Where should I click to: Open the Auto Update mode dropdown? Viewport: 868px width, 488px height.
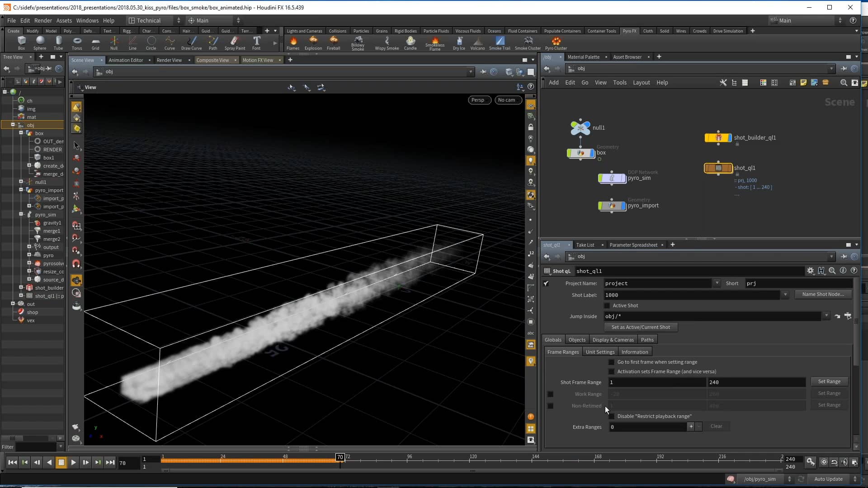pyautogui.click(x=854, y=479)
